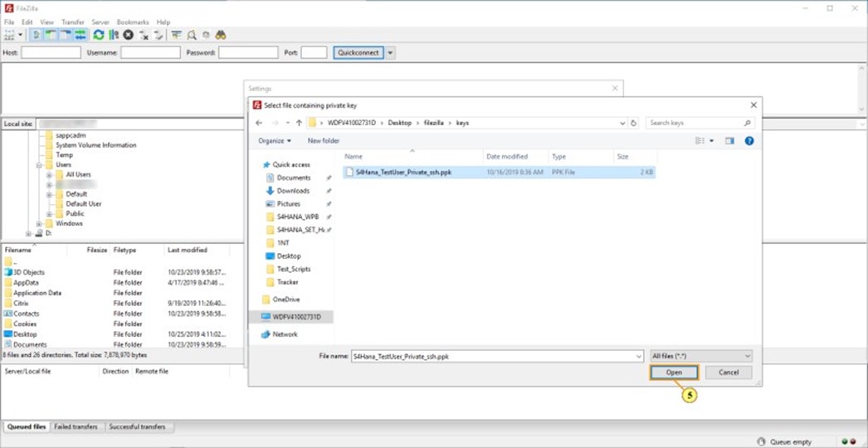Click the cancel current operation icon
Image resolution: width=868 pixels, height=448 pixels.
pos(129,35)
